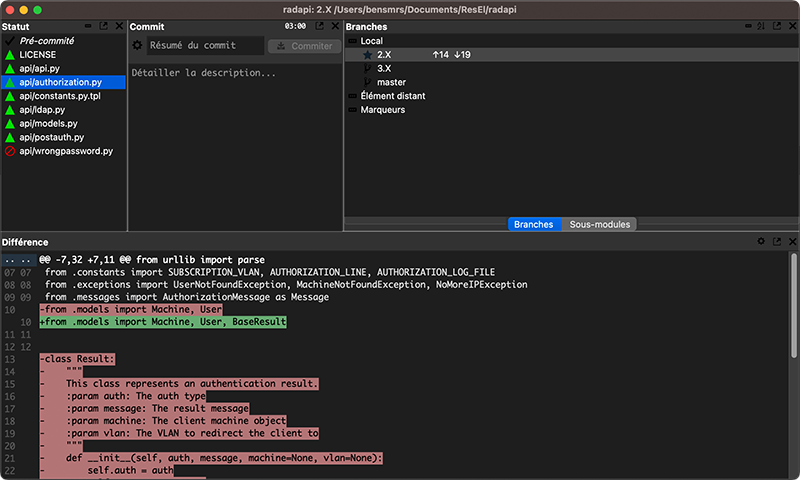Detach the Différence panel
Viewport: 800px width, 480px height.
pyautogui.click(x=777, y=241)
